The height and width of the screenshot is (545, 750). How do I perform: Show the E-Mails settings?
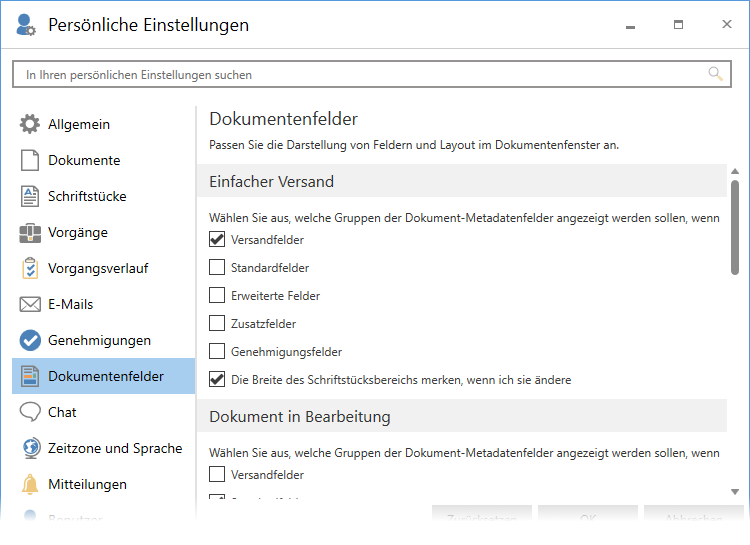(x=103, y=304)
